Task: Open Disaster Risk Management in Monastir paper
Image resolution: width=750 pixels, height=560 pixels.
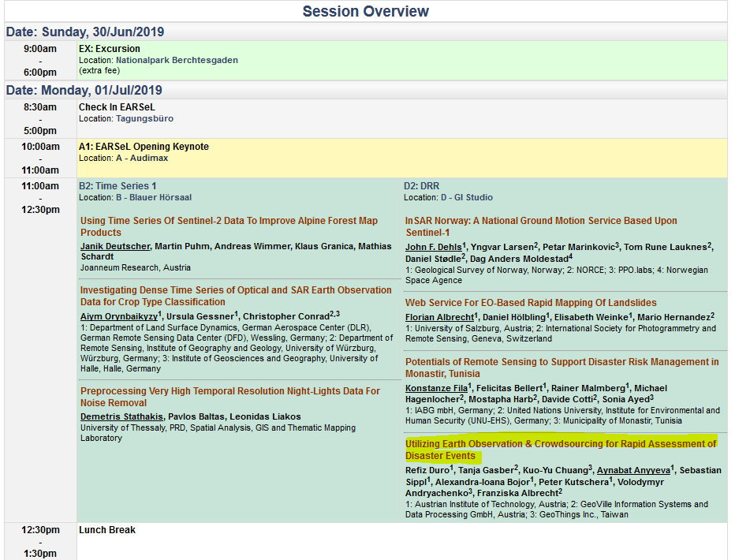Action: tap(562, 368)
